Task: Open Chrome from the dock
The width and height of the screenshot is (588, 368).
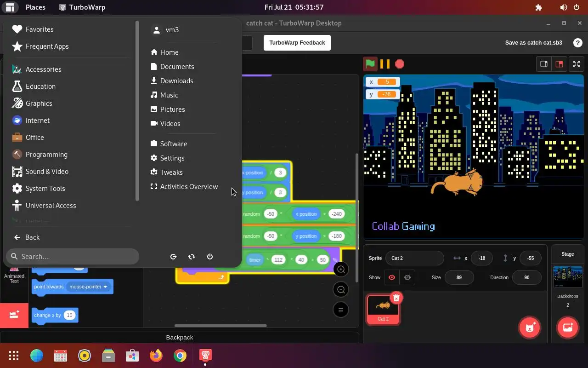Action: [x=180, y=356]
